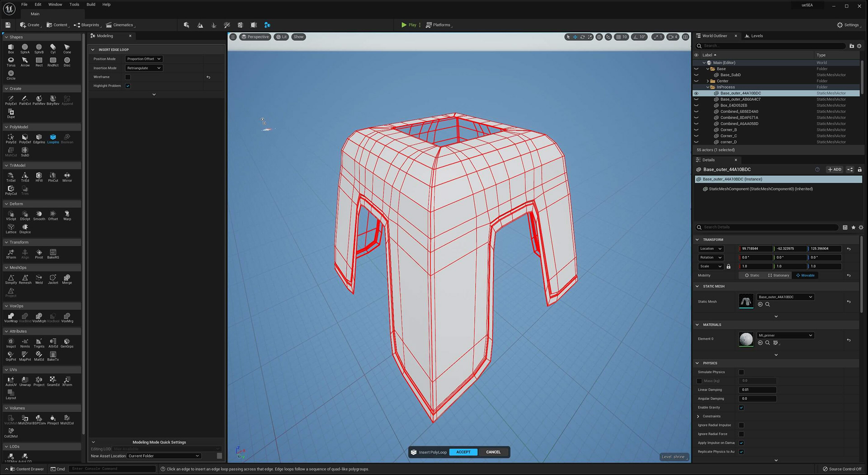This screenshot has width=868, height=475.
Task: Open New Asset Location dropdown
Action: [x=164, y=456]
